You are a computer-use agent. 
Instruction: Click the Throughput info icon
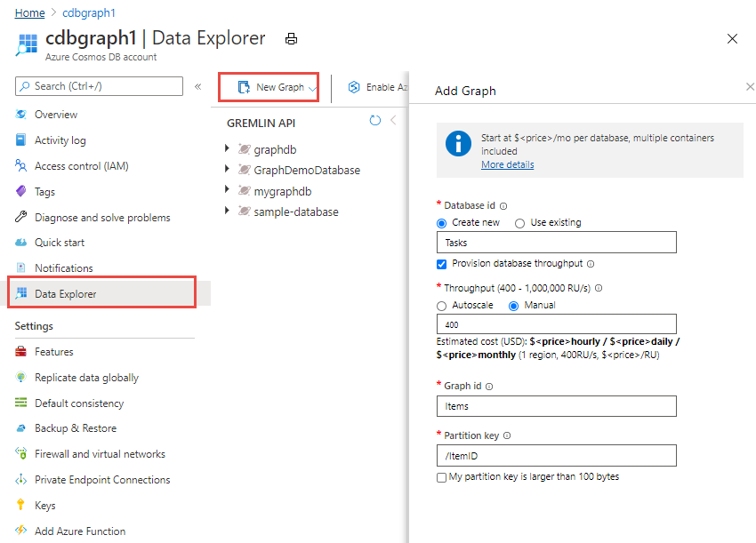[599, 288]
